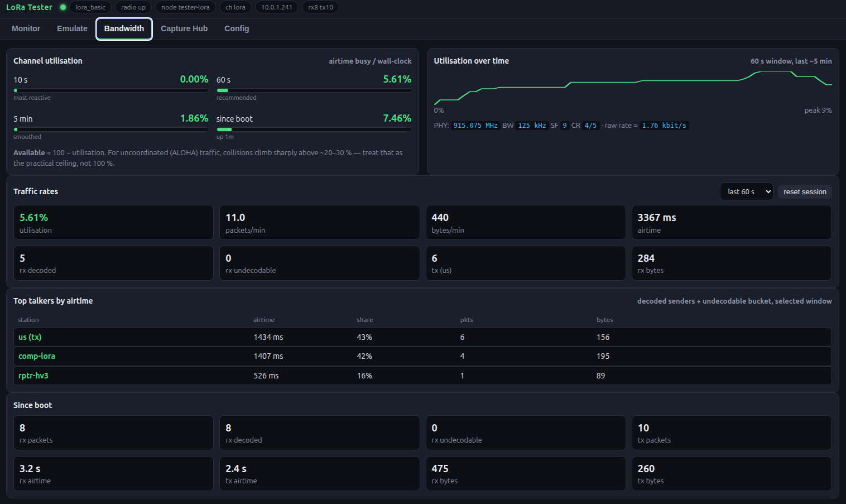The height and width of the screenshot is (504, 846).
Task: Select the Bandwidth tab
Action: (x=124, y=28)
